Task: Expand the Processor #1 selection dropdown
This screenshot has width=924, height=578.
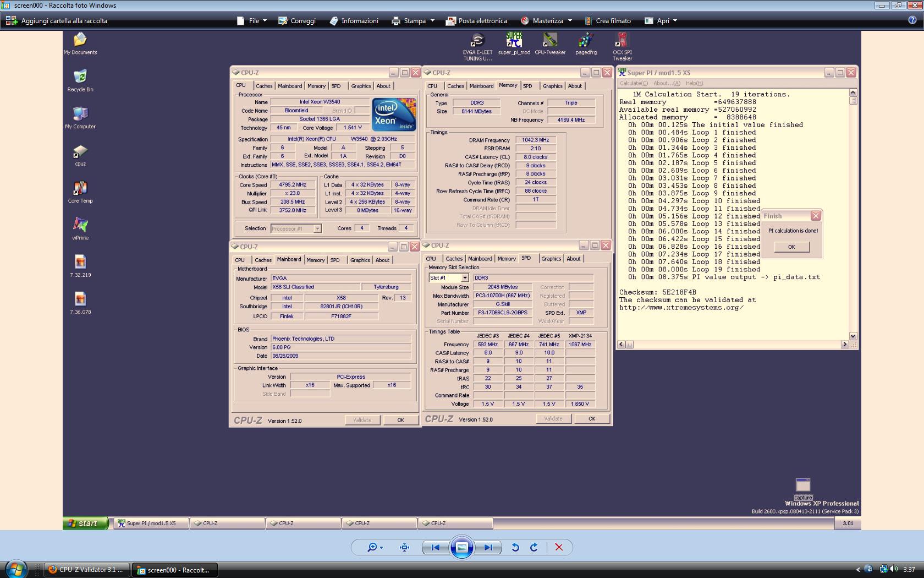Action: (317, 228)
